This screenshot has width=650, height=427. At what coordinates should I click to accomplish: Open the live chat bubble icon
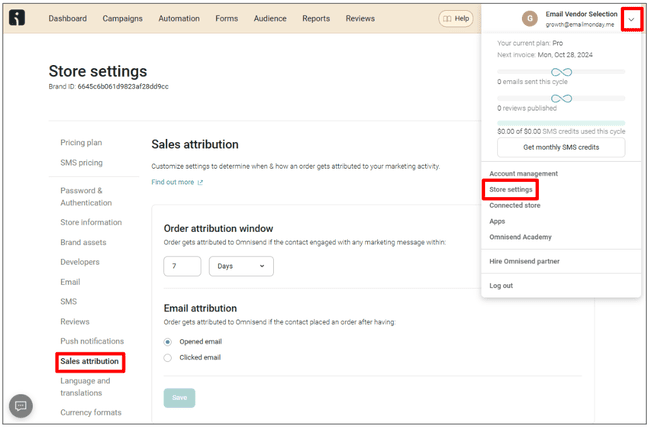(x=21, y=405)
